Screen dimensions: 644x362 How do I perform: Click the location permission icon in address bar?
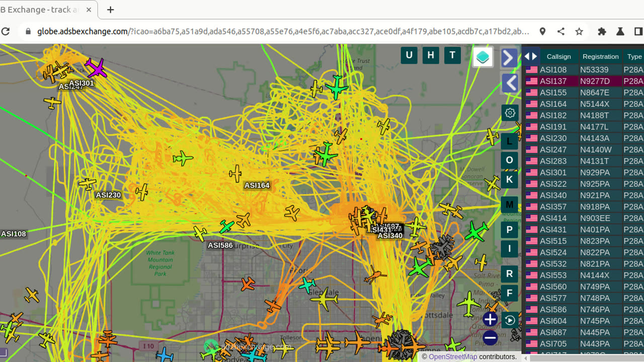pos(542,31)
